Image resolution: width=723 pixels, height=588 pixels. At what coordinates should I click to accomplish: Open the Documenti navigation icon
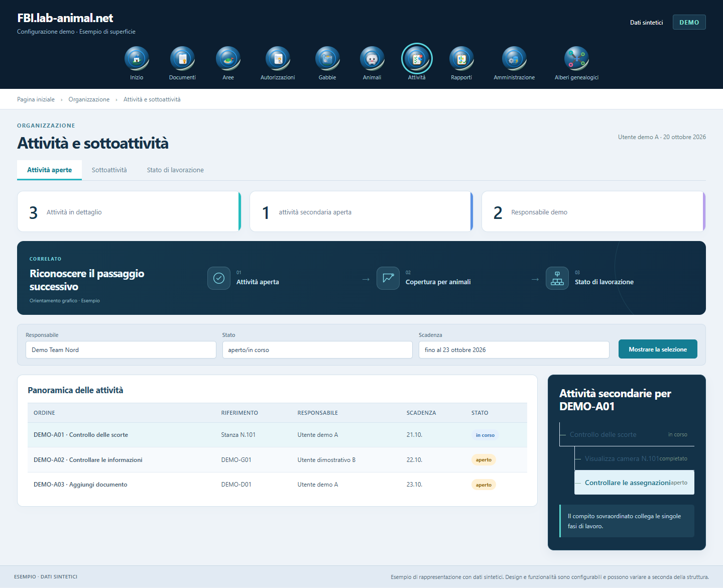coord(182,58)
